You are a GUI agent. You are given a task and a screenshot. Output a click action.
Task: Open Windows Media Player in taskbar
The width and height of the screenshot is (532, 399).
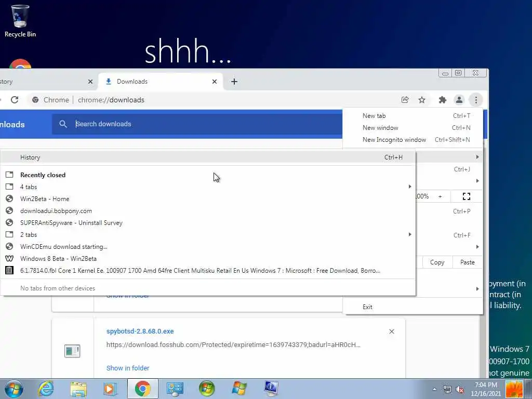[x=110, y=389]
